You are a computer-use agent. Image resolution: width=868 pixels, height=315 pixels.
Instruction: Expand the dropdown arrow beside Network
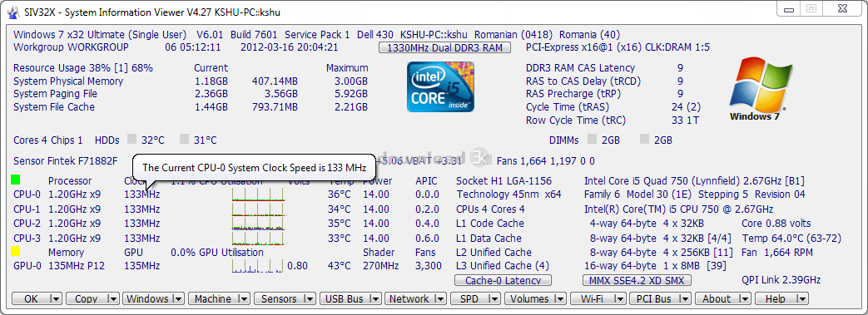point(440,299)
